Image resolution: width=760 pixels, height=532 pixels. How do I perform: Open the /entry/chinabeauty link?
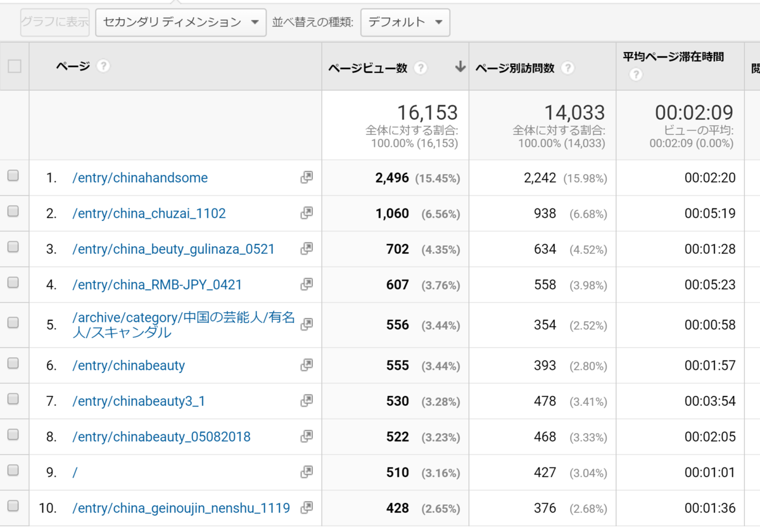129,365
